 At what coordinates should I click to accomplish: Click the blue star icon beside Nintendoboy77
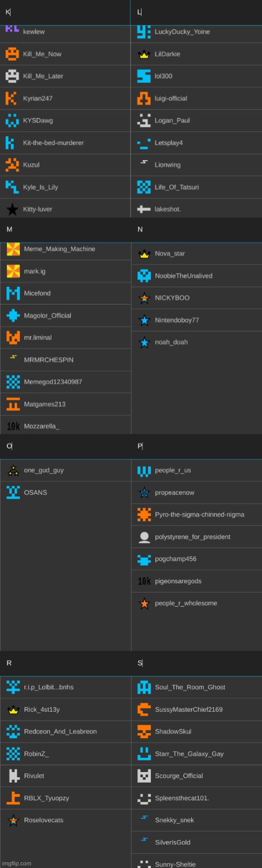[x=144, y=320]
